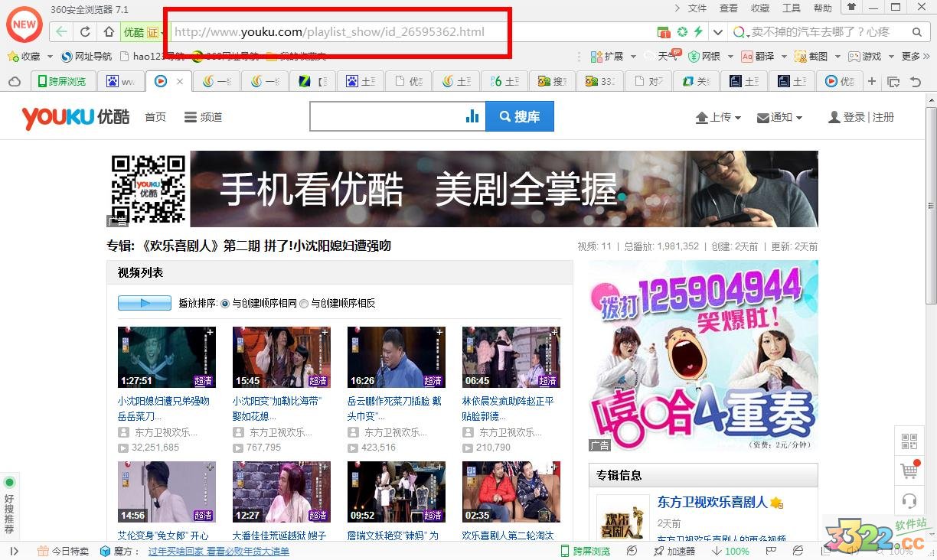Reload the page with the refresh icon
Screen dimensions: 937x560
[x=85, y=32]
